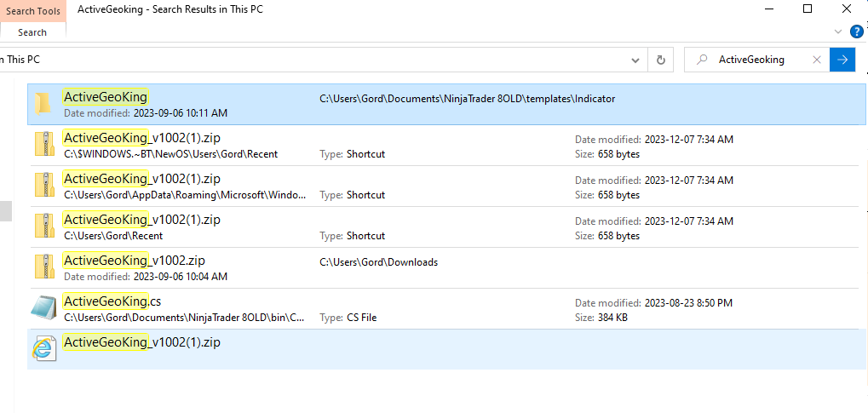This screenshot has width=868, height=413.
Task: Select path NinjaTrader 8OLD\templates\Indicator
Action: [x=467, y=99]
